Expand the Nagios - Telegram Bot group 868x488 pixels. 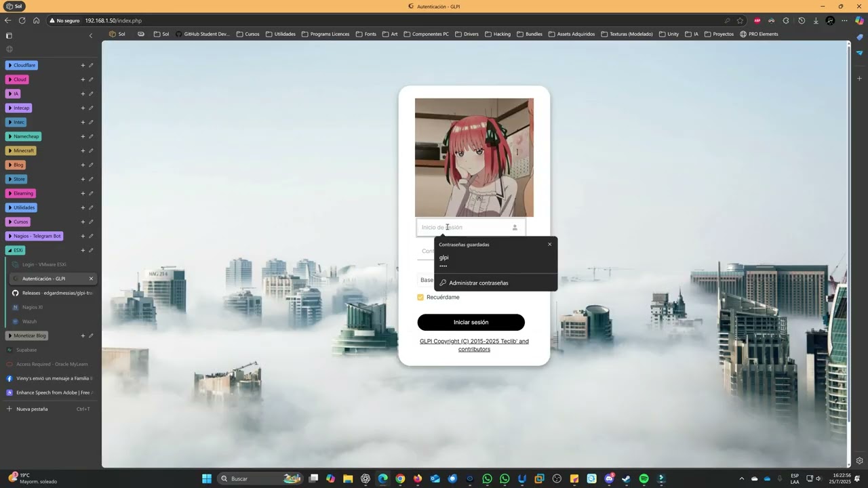(35, 236)
